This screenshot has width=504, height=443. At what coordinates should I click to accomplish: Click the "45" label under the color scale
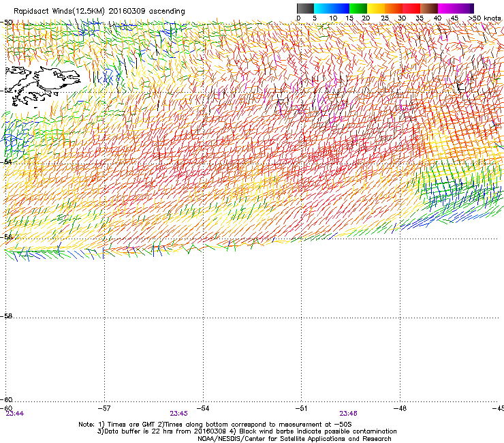[x=454, y=18]
